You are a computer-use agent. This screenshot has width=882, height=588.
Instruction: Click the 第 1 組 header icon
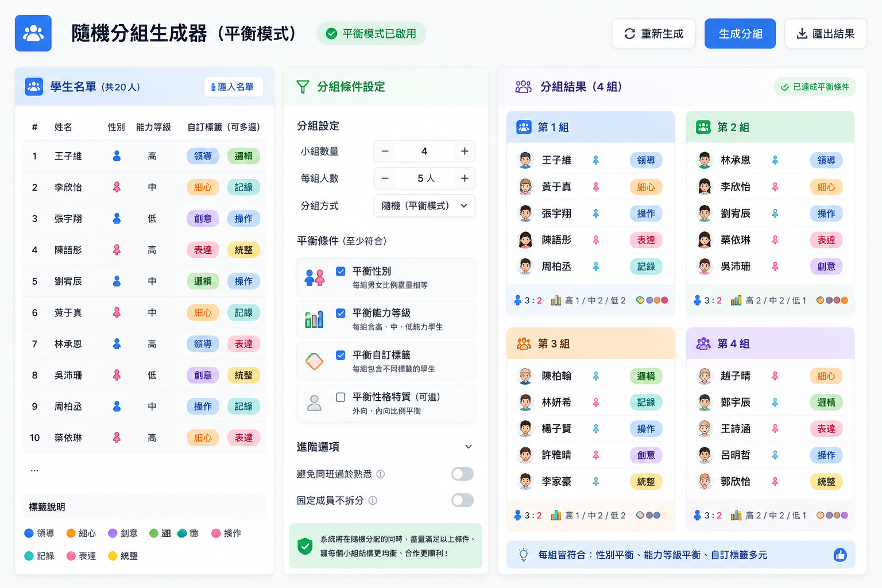(524, 127)
